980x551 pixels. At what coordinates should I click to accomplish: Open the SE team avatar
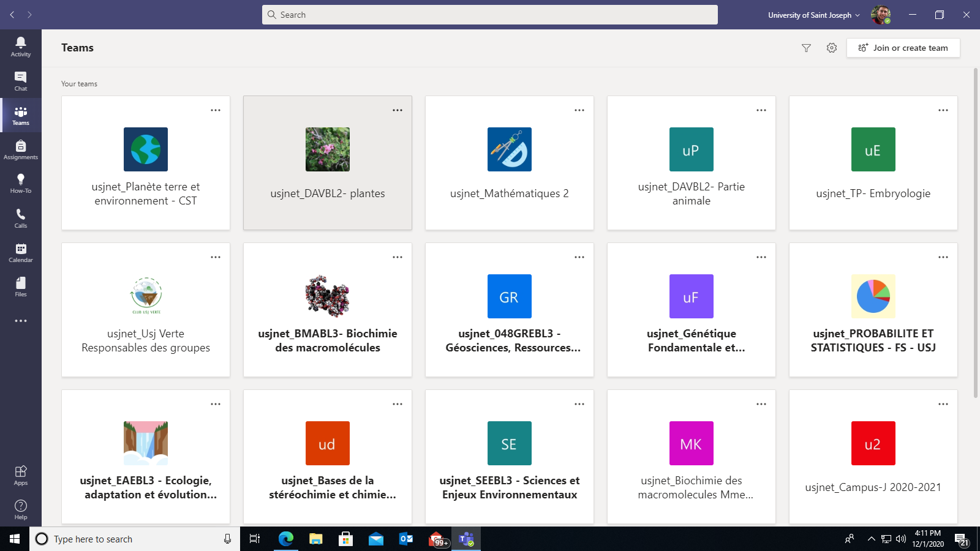pyautogui.click(x=510, y=443)
